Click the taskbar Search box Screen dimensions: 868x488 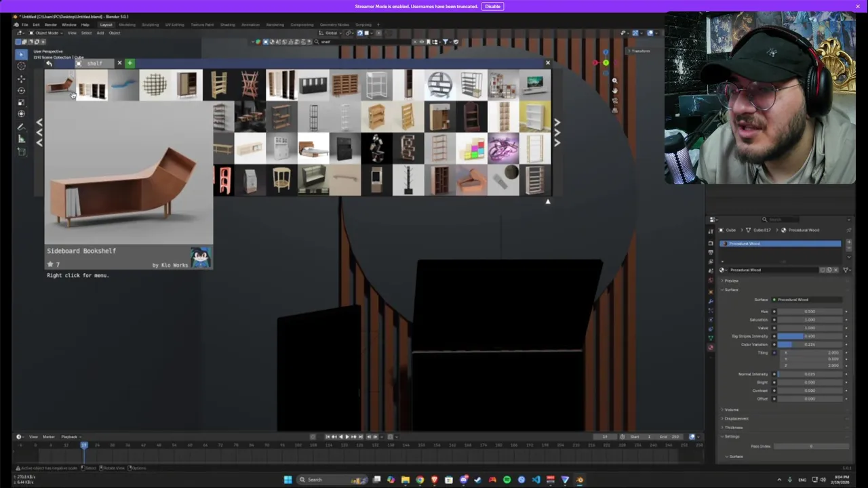point(332,480)
